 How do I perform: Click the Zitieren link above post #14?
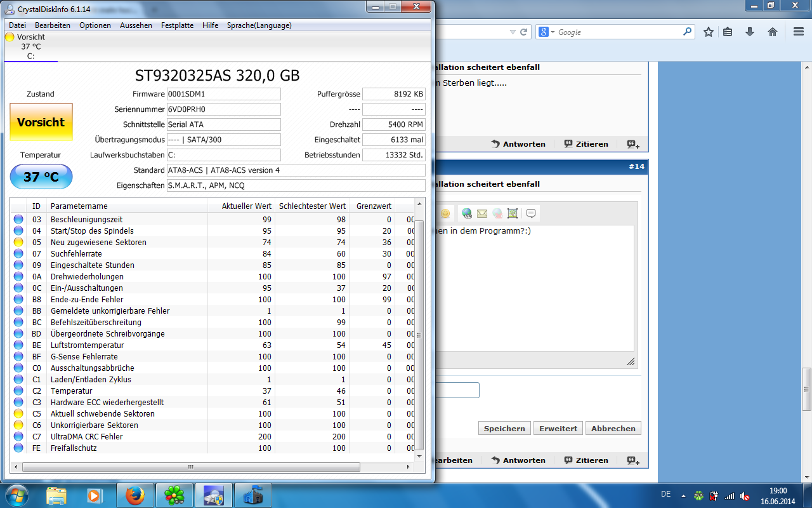point(586,144)
